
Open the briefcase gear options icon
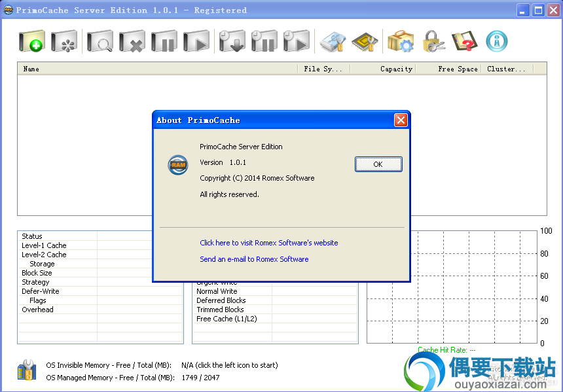pos(401,41)
